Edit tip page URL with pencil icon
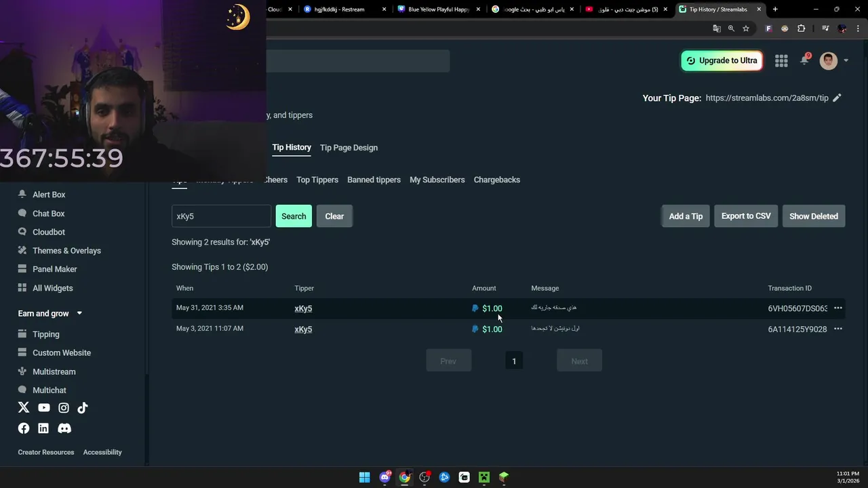868x488 pixels. pyautogui.click(x=837, y=98)
